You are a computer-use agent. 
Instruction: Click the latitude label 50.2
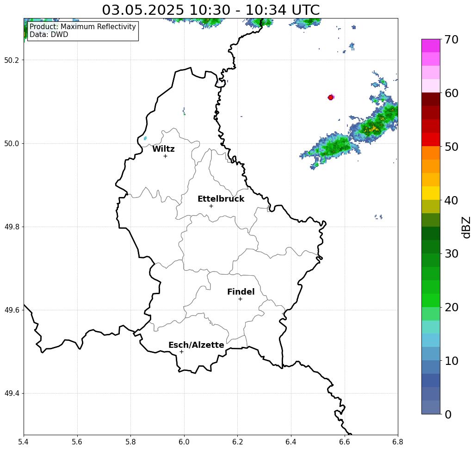pyautogui.click(x=12, y=60)
